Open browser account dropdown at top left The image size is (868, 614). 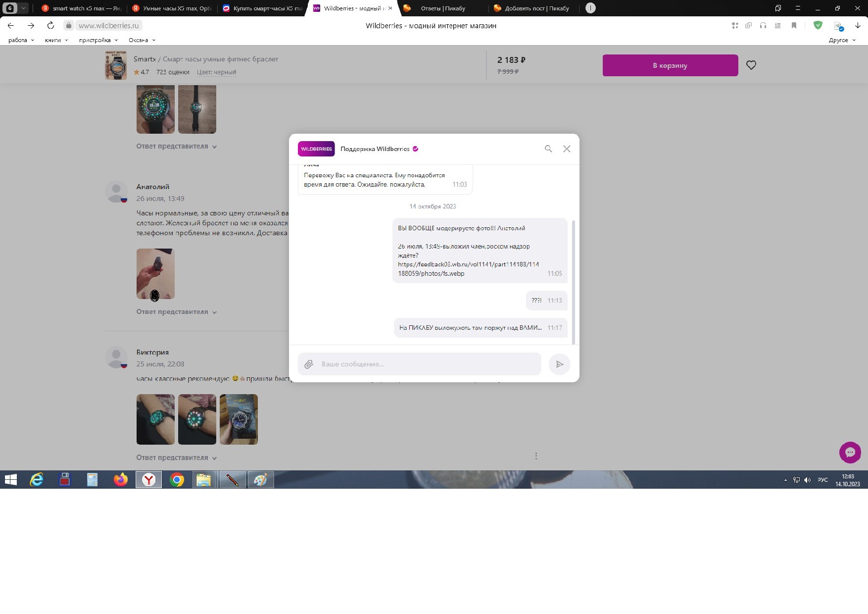[x=23, y=8]
